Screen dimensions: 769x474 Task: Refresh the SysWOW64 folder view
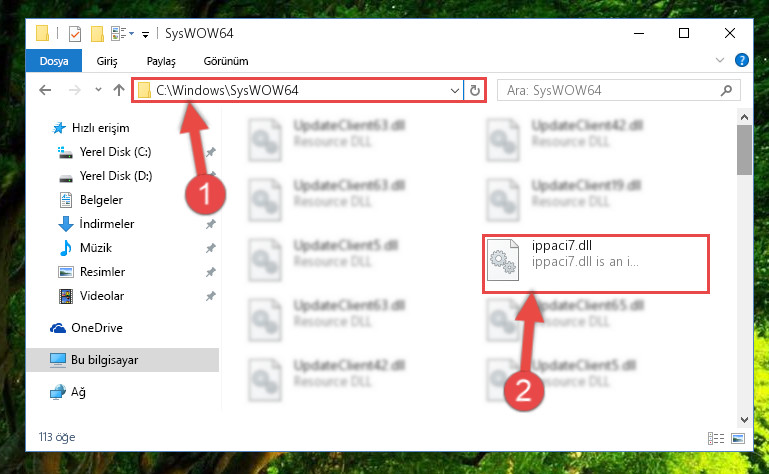[x=474, y=90]
